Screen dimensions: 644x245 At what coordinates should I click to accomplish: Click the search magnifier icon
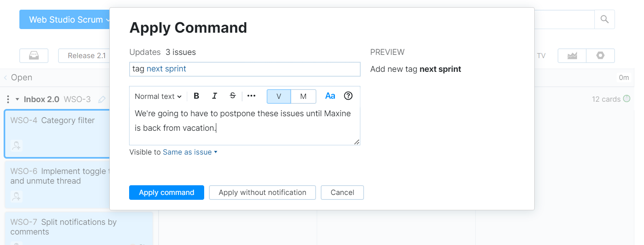(x=604, y=19)
